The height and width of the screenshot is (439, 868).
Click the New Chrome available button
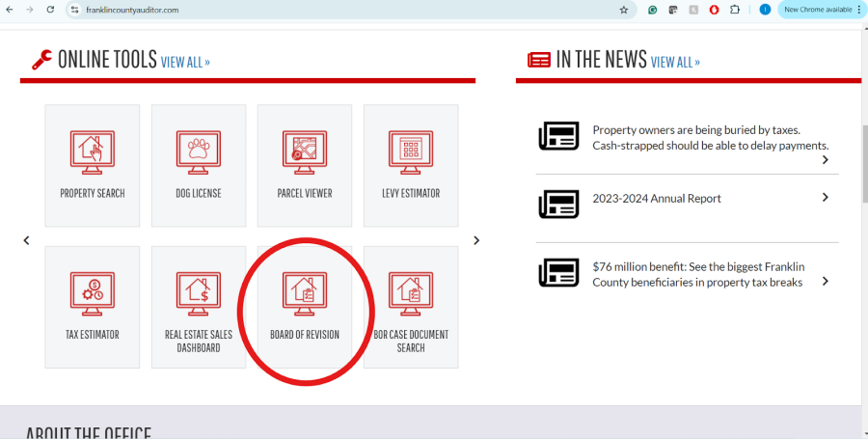[x=818, y=10]
